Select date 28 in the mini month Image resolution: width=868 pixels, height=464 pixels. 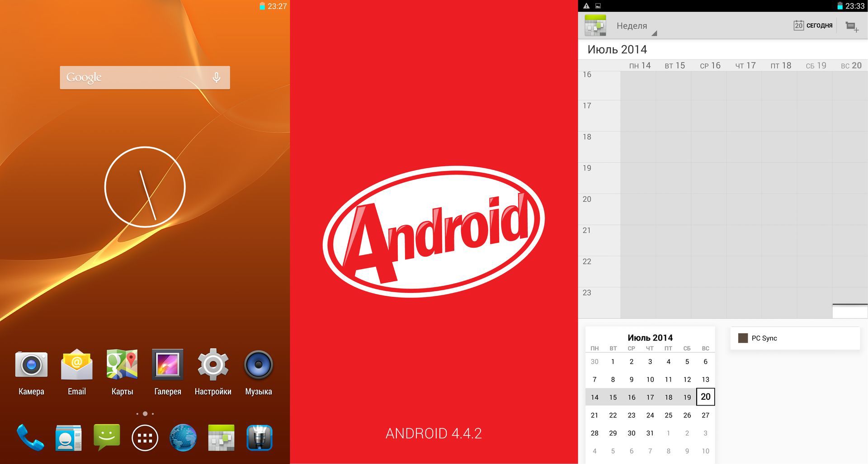(x=594, y=433)
